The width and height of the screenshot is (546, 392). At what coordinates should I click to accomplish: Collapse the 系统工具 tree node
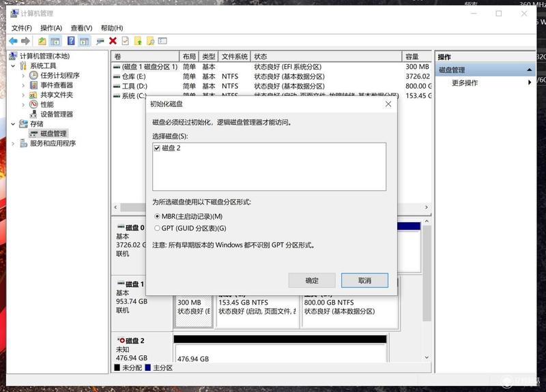click(13, 65)
